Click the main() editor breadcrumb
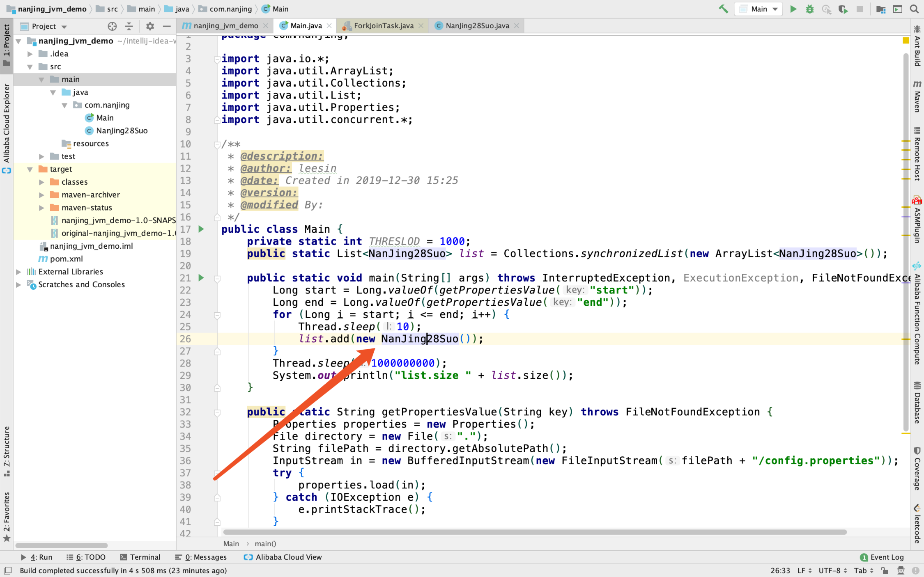The height and width of the screenshot is (577, 924). [265, 544]
